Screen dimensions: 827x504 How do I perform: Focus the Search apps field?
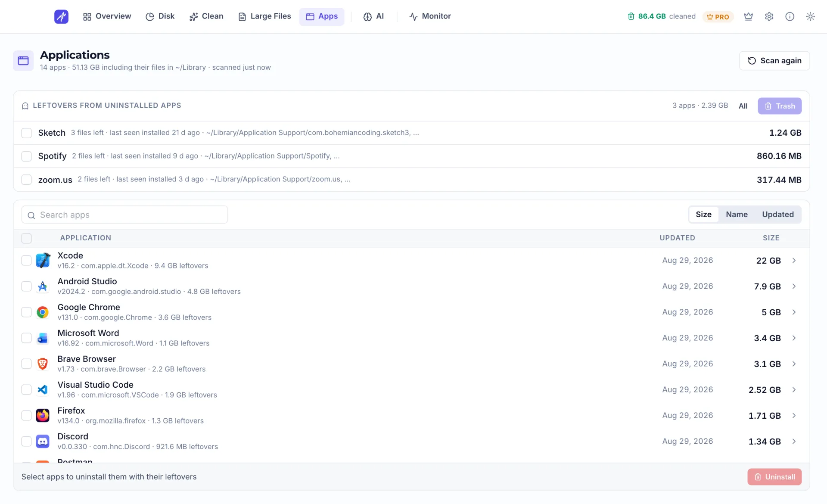[x=124, y=215]
